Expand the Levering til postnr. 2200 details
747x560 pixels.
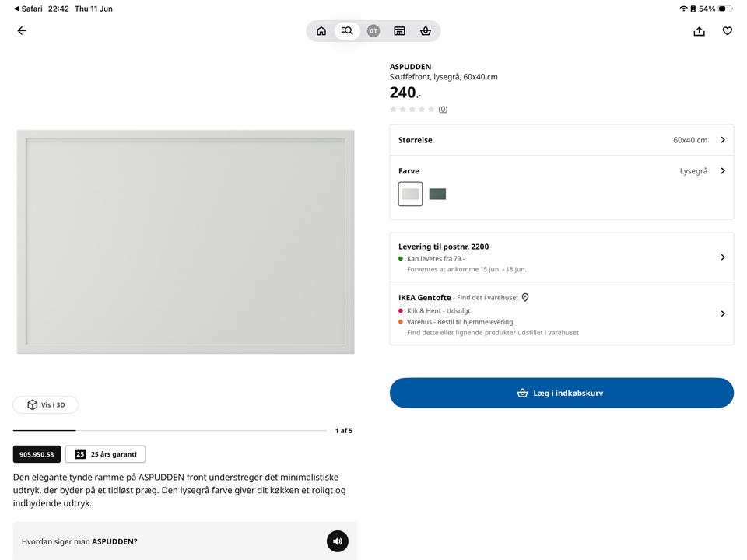[562, 257]
